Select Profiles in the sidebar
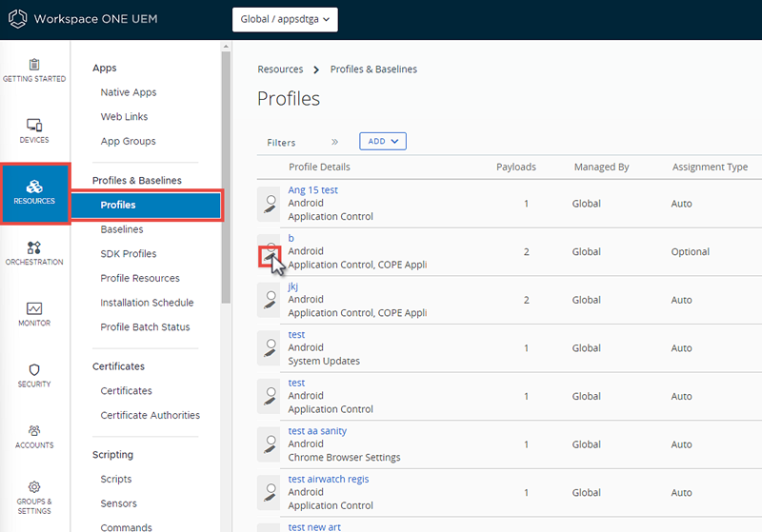The image size is (762, 532). tap(147, 206)
